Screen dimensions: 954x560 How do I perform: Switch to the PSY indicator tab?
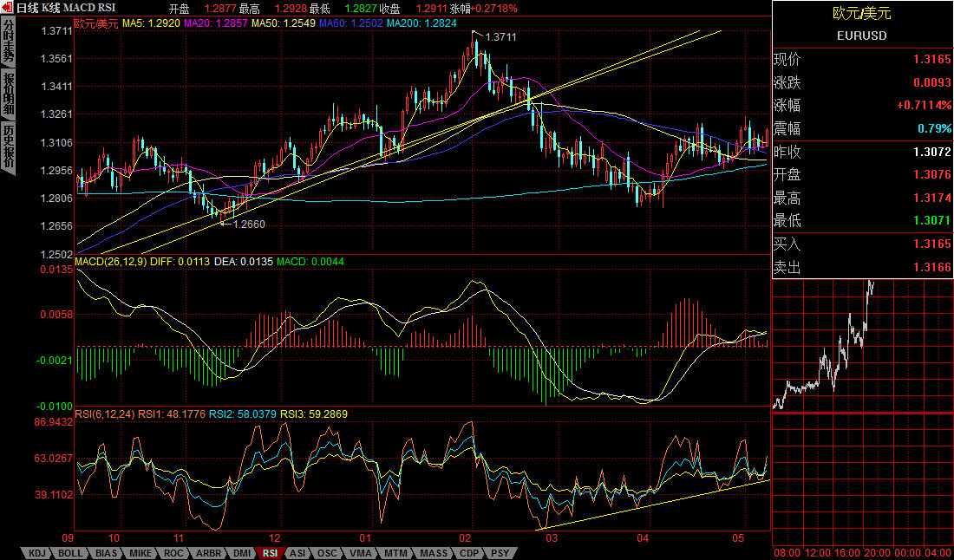tap(500, 553)
